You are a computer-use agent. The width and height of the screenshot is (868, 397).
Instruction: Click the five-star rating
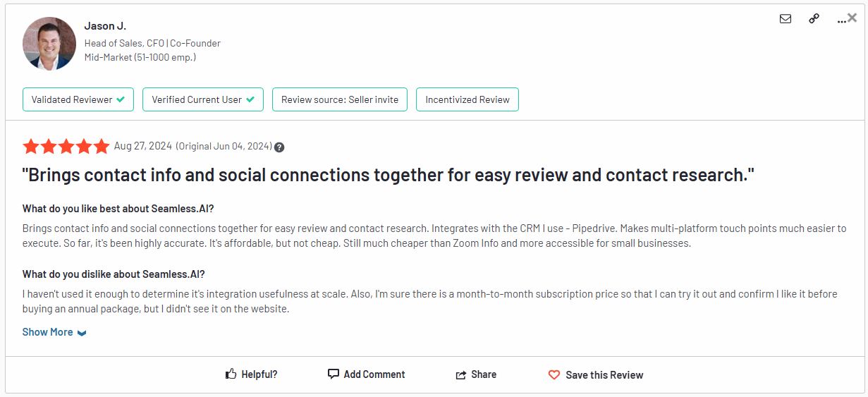coord(66,147)
